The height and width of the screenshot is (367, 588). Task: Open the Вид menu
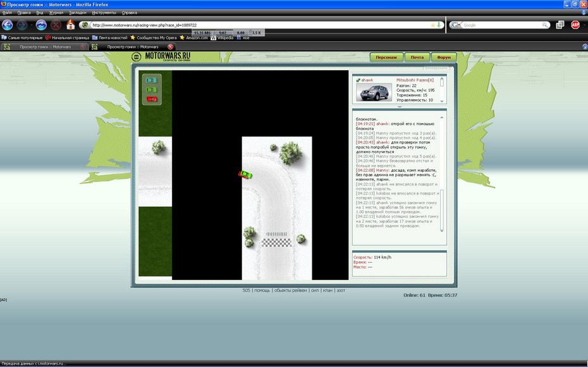coord(40,13)
